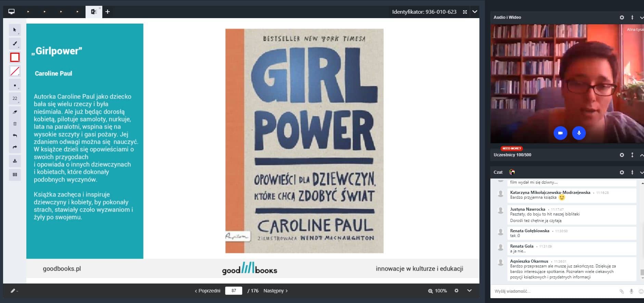Click avatar beside Agnieszka Okarmus's message
The image size is (644, 303).
(x=501, y=263)
